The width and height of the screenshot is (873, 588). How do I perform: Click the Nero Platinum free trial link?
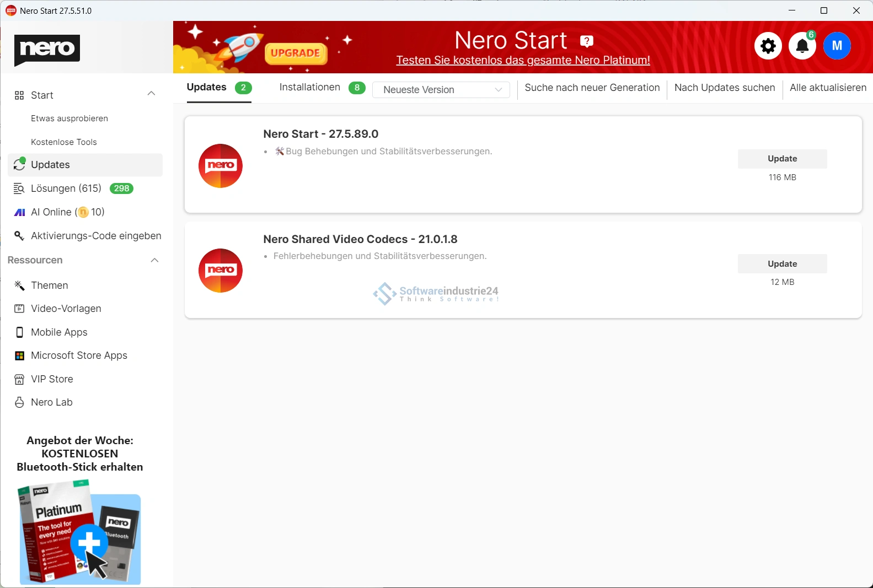pyautogui.click(x=523, y=60)
